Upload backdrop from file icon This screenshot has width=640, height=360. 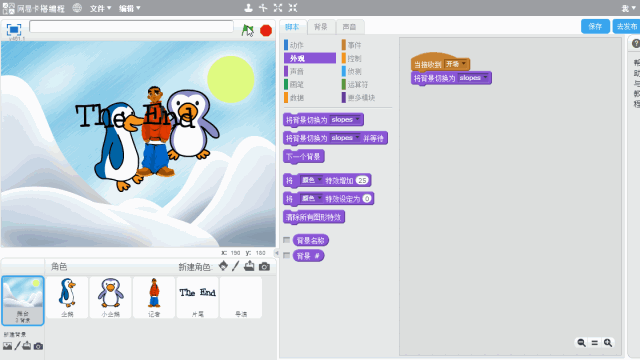point(27,346)
